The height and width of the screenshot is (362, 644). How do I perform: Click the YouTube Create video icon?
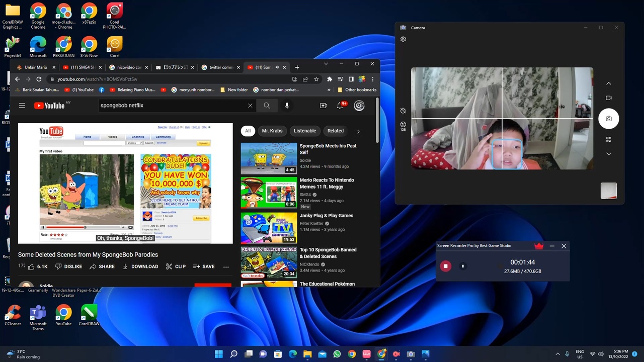324,106
